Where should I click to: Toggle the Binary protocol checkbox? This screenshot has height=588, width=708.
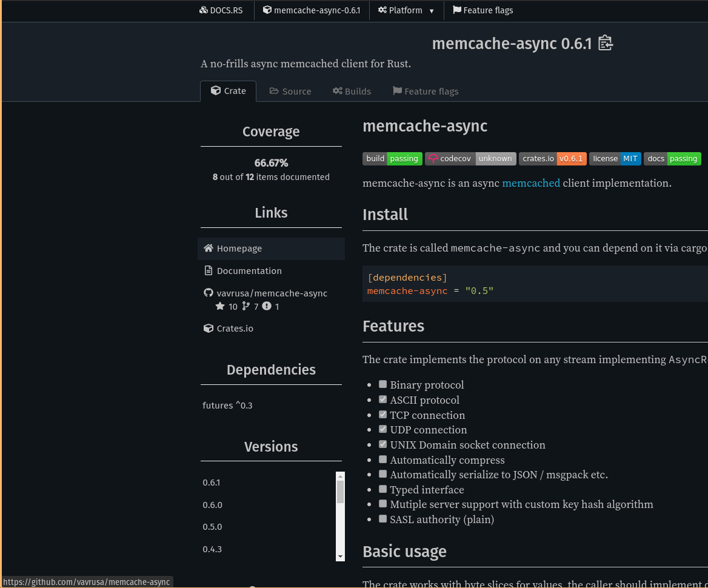[x=383, y=384]
